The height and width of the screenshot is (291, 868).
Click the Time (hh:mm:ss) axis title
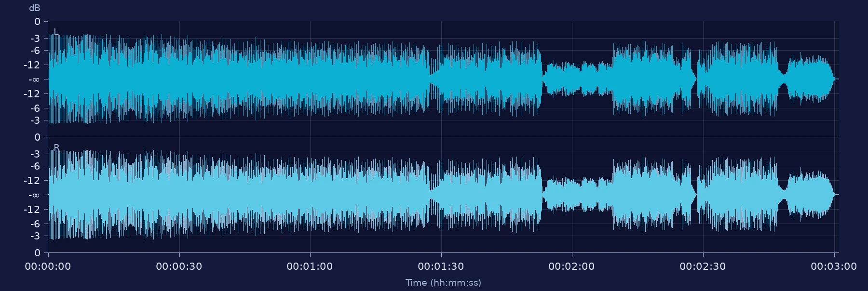[x=443, y=283]
